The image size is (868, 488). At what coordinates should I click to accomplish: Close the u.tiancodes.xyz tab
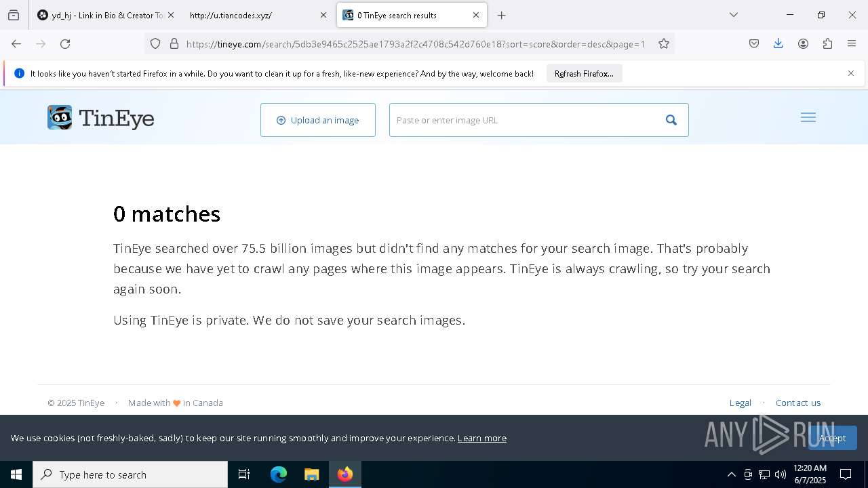click(x=323, y=15)
